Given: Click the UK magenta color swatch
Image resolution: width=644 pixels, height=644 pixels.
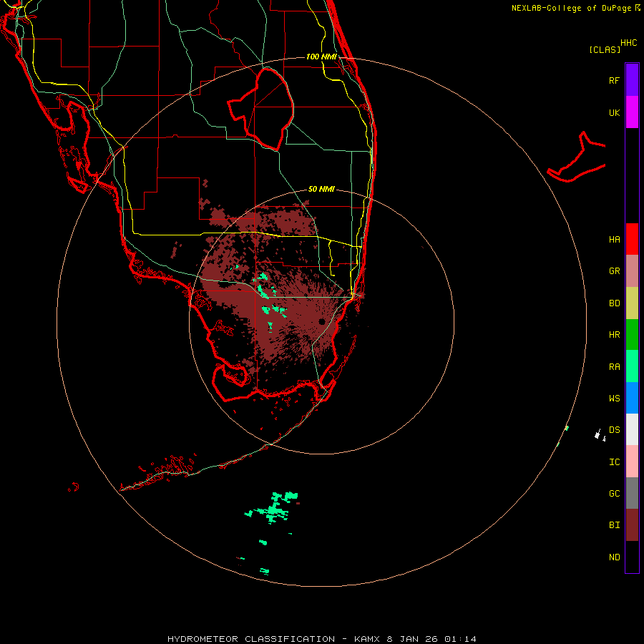Looking at the screenshot, I should 632,112.
